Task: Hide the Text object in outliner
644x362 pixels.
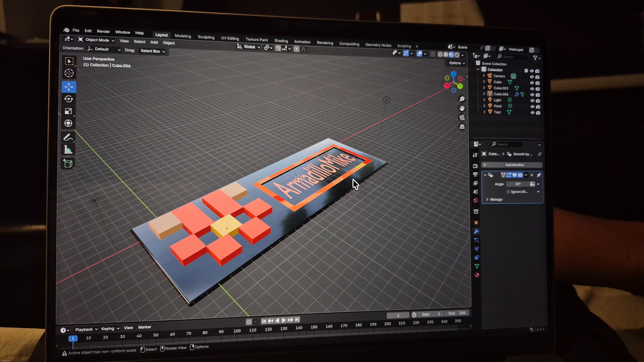Action: 532,113
